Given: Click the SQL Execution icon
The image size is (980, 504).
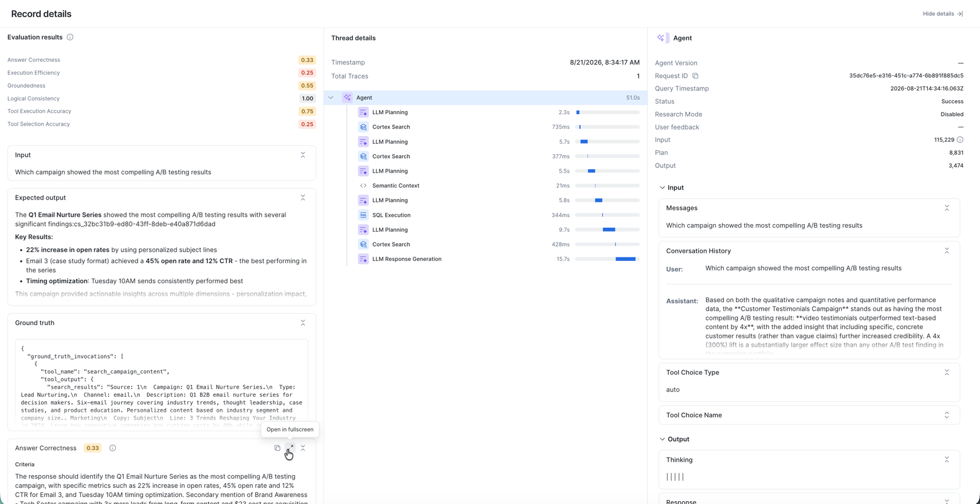Looking at the screenshot, I should point(363,215).
